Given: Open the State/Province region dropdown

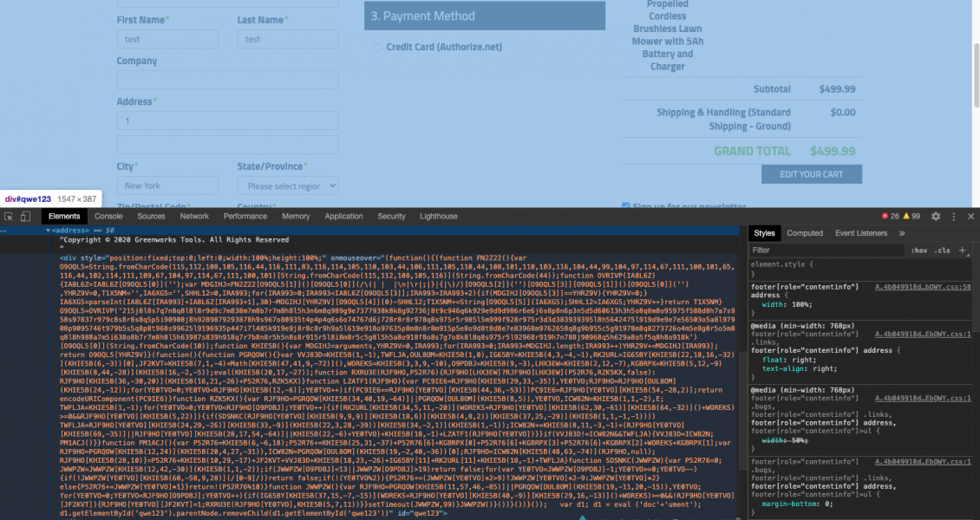Looking at the screenshot, I should (288, 185).
